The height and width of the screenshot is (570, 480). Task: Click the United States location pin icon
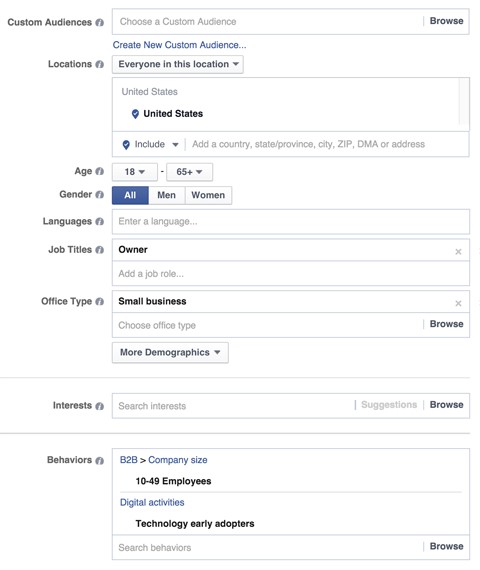[x=135, y=114]
